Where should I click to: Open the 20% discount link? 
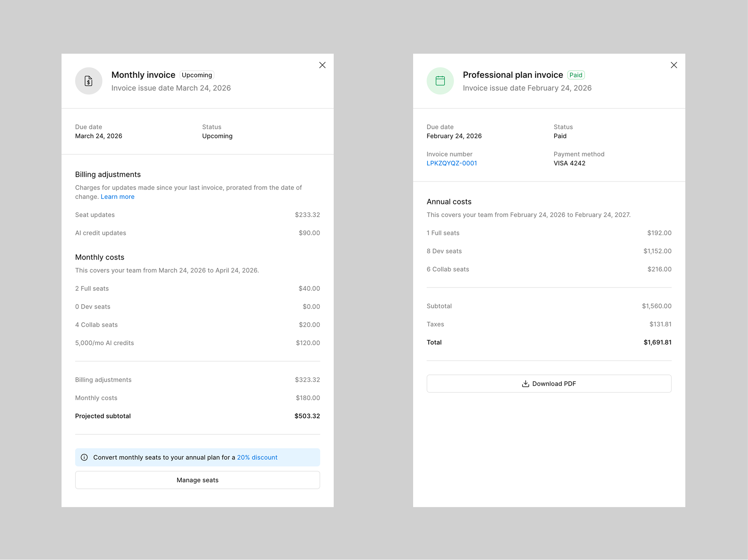tap(257, 457)
